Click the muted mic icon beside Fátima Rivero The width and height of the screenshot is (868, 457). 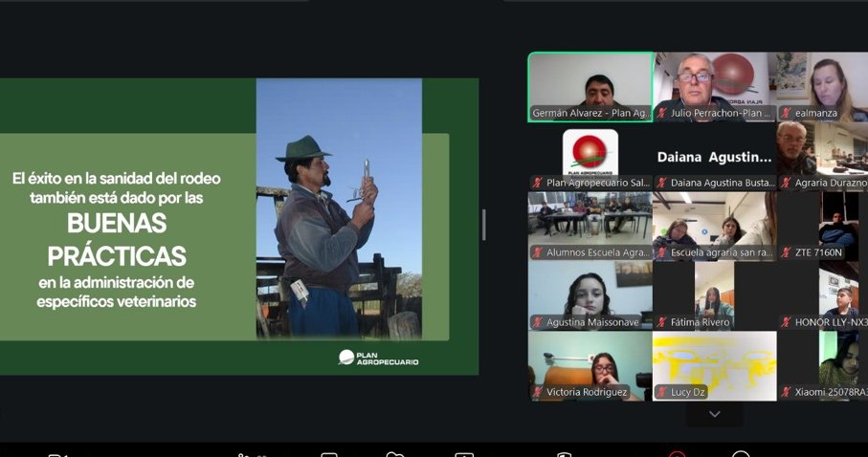tap(662, 322)
